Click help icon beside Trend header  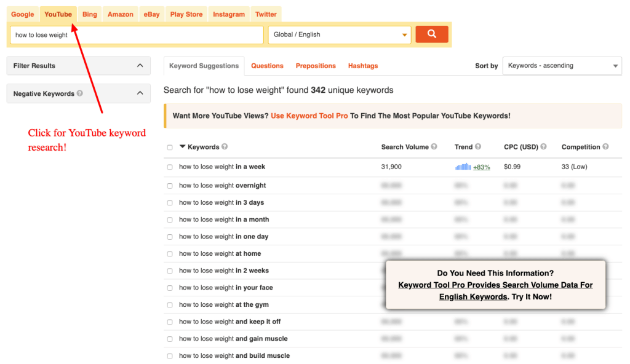click(x=478, y=147)
